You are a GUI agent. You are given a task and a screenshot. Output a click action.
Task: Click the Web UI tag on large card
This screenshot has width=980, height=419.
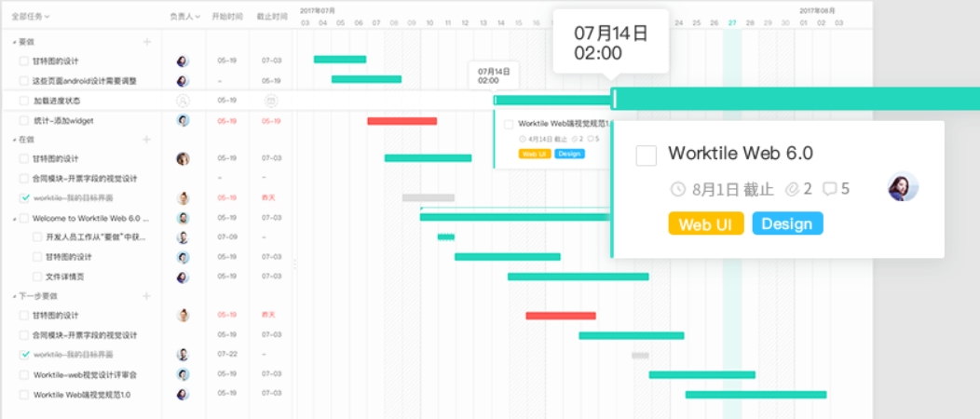[705, 223]
